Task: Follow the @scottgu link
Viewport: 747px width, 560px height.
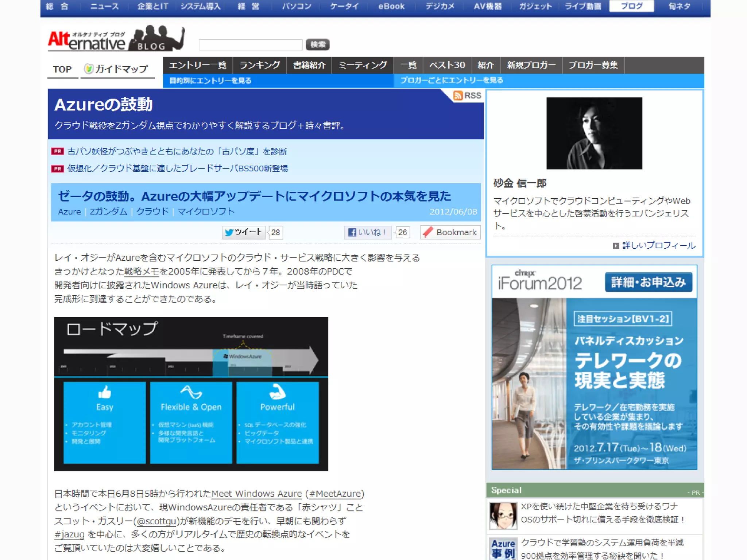Action: [x=157, y=521]
